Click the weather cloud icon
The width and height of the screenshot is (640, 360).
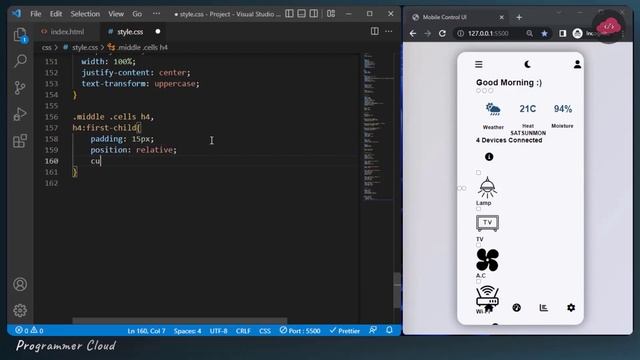pos(493,109)
